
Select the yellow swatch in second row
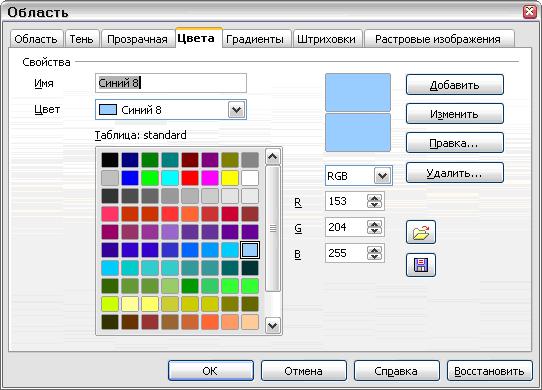pos(230,178)
